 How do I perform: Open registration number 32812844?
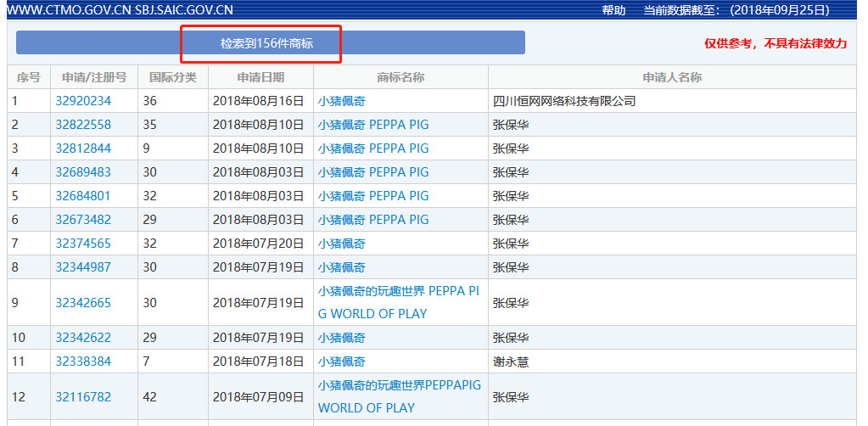pos(83,149)
